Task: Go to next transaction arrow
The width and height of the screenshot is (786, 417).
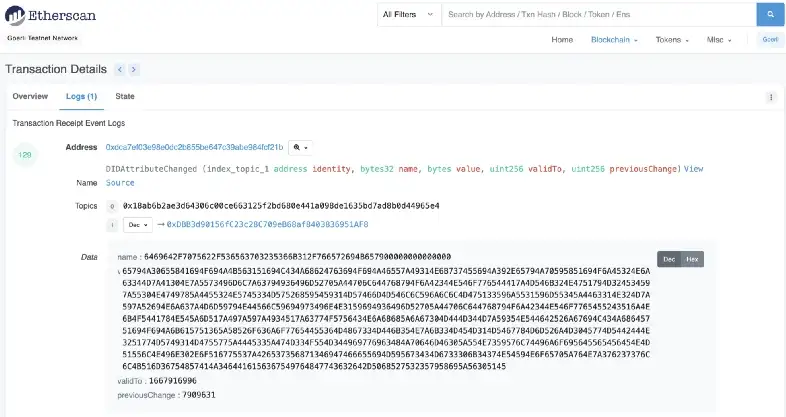Action: (x=134, y=69)
